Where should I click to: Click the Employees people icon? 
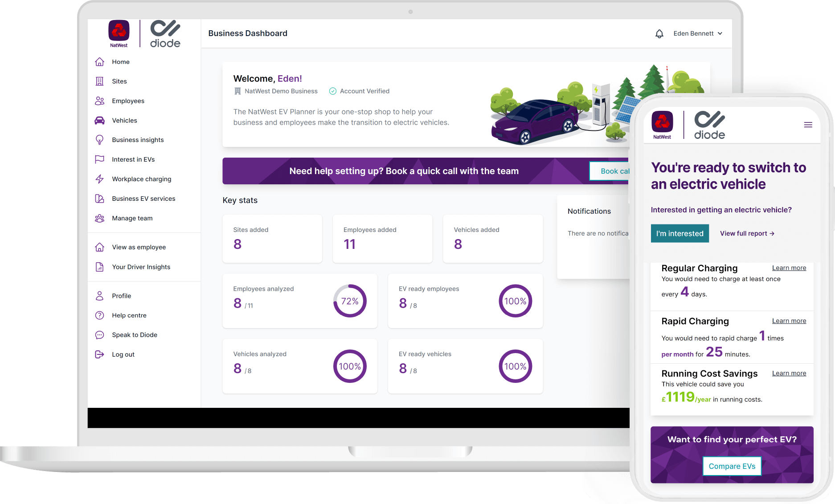[x=100, y=101]
